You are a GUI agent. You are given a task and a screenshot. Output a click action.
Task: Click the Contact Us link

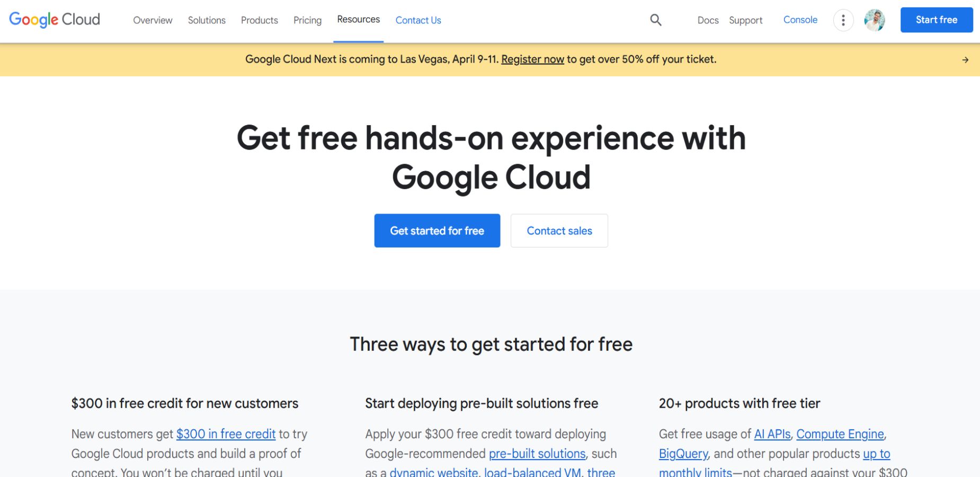pyautogui.click(x=418, y=20)
